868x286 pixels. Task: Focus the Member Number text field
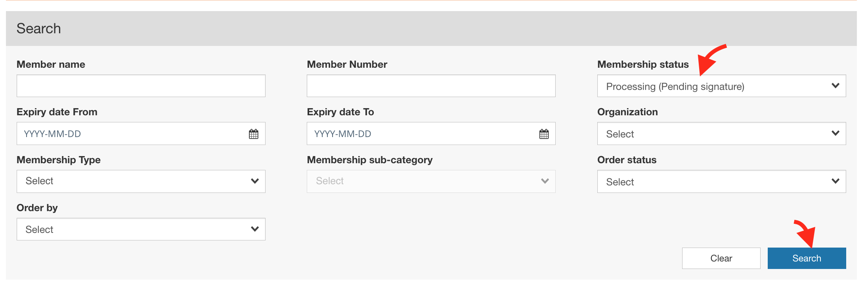tap(431, 86)
